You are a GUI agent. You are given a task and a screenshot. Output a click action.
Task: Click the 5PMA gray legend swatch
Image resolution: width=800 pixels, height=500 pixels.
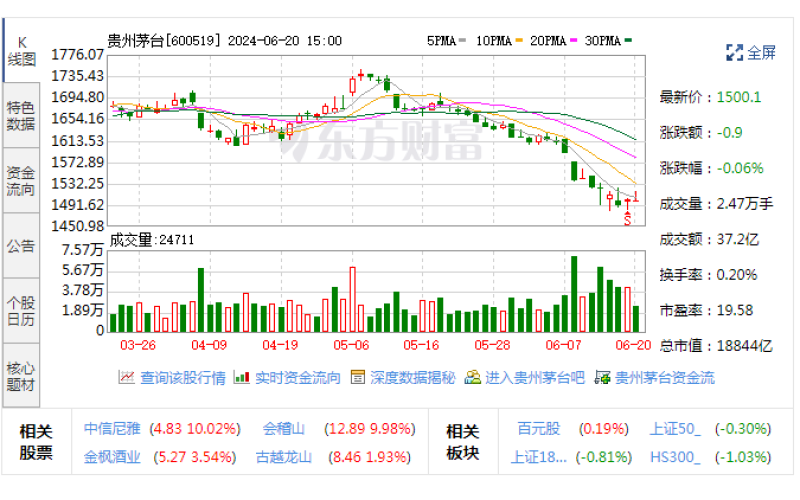(462, 40)
